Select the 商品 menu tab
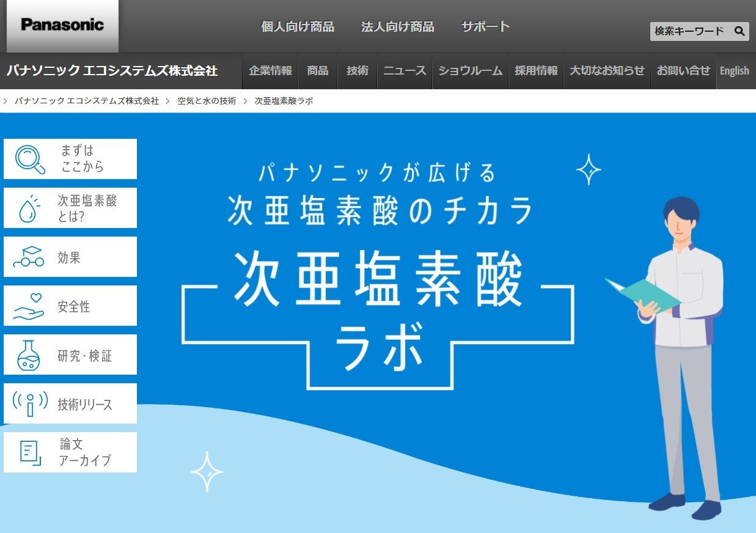This screenshot has width=756, height=533. coord(318,71)
